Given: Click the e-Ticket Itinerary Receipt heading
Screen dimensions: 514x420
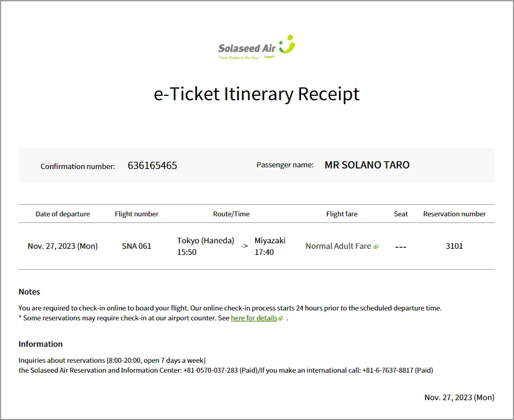Looking at the screenshot, I should coord(256,94).
